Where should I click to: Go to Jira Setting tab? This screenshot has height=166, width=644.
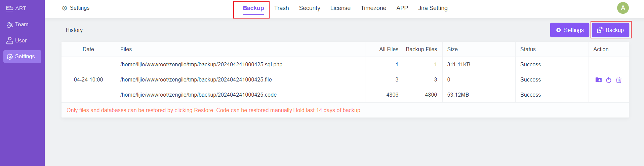(433, 8)
